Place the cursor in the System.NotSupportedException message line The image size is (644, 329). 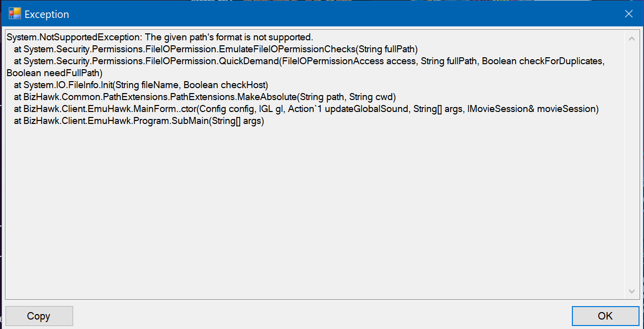[160, 37]
